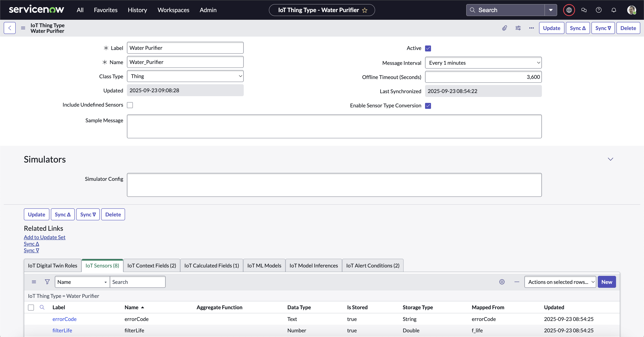The height and width of the screenshot is (337, 644).
Task: Open the Workspaces menu
Action: click(173, 10)
